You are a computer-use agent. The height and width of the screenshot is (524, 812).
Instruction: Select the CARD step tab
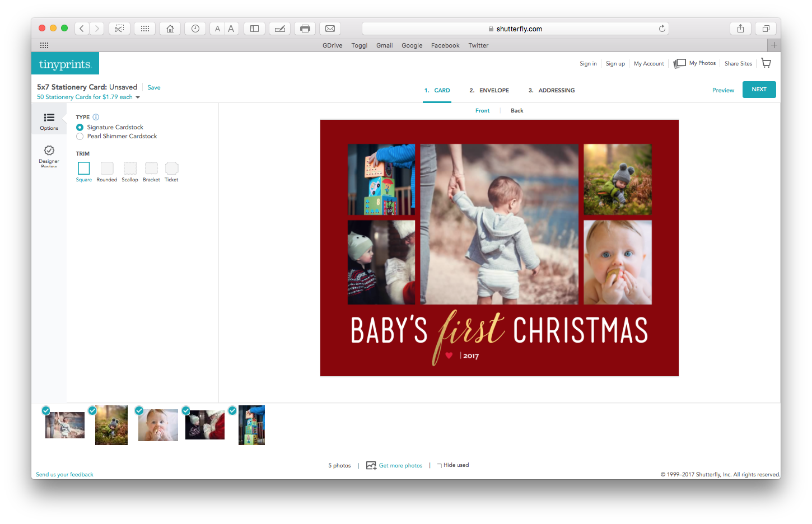click(437, 90)
